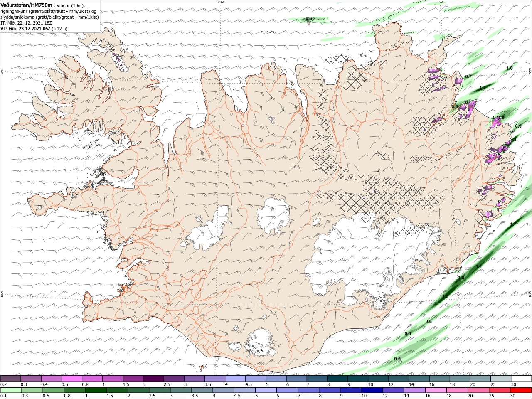The width and height of the screenshot is (532, 399).
Task: Click the small Vestmannaeyjar island off the south coast
Action: click(x=203, y=367)
